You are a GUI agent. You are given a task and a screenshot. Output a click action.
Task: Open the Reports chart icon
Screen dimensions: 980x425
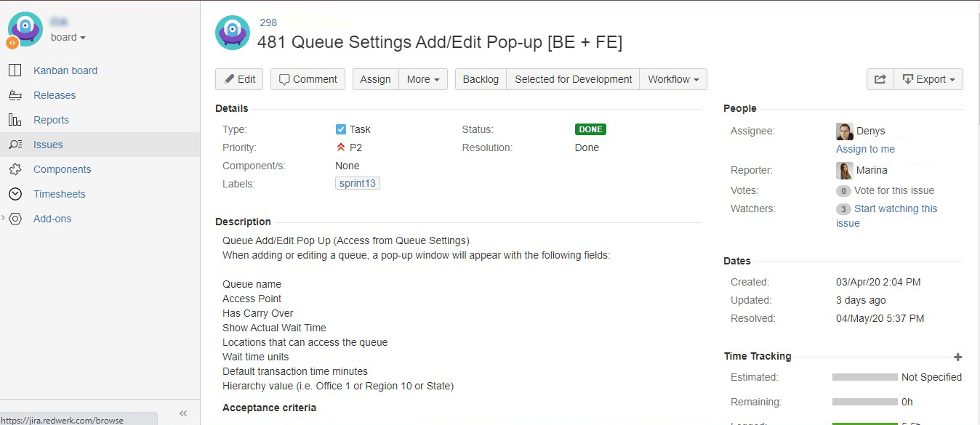pyautogui.click(x=15, y=120)
